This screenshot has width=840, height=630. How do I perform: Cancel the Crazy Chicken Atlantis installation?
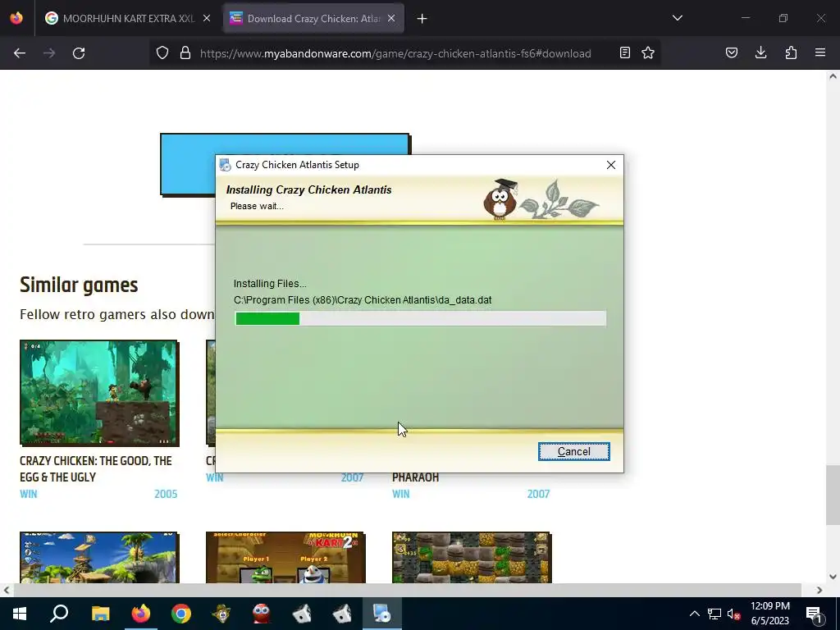(x=573, y=452)
